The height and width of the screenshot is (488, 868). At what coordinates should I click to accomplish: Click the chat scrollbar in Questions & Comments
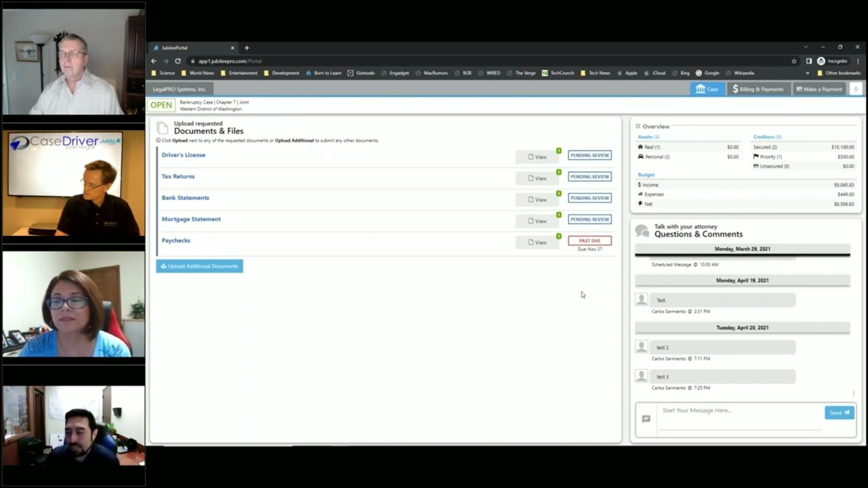[x=854, y=393]
